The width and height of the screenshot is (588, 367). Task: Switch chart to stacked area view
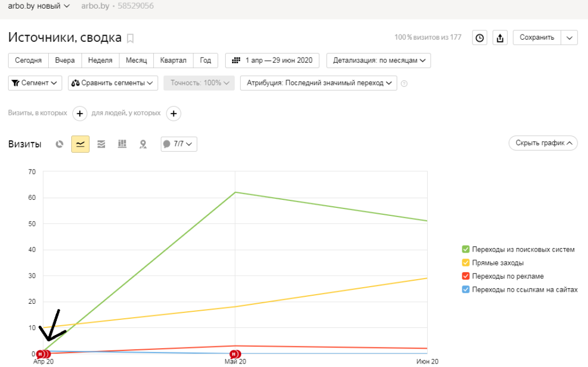(x=101, y=144)
